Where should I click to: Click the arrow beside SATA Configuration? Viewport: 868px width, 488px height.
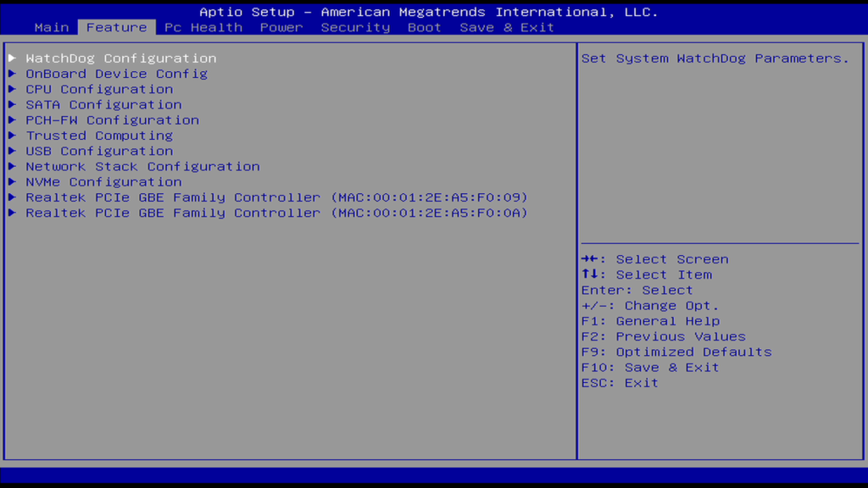12,105
